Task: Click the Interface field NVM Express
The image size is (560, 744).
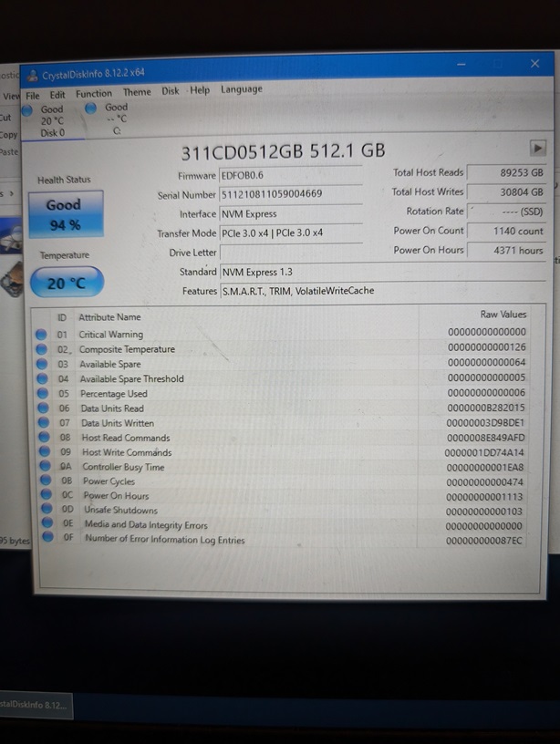Action: 291,213
